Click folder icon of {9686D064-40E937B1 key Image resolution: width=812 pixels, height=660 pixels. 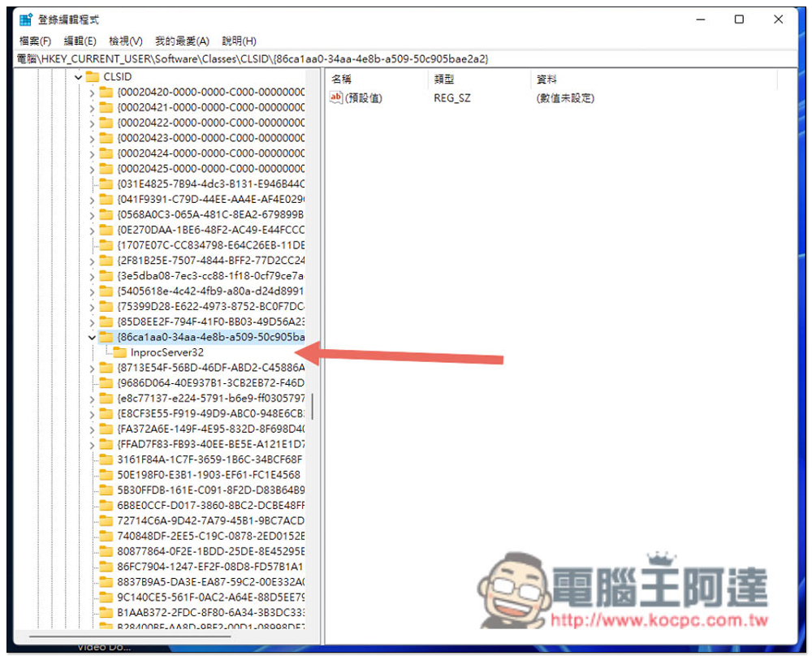[106, 382]
